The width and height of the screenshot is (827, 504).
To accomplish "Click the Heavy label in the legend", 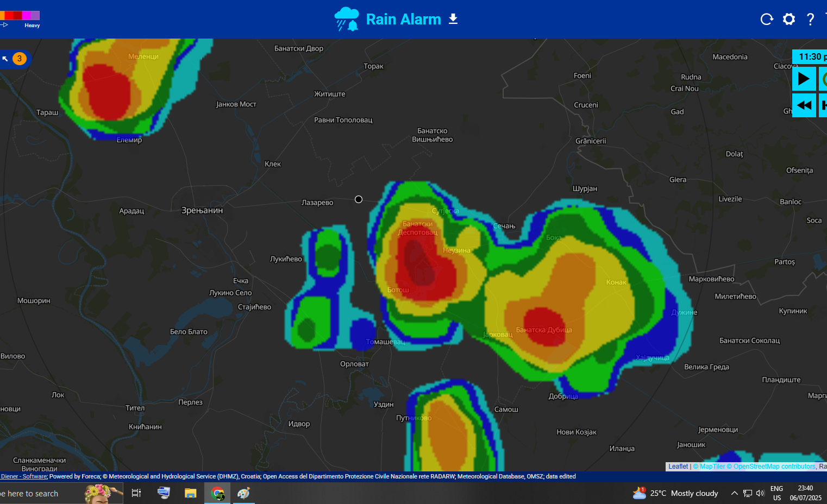I will [32, 26].
